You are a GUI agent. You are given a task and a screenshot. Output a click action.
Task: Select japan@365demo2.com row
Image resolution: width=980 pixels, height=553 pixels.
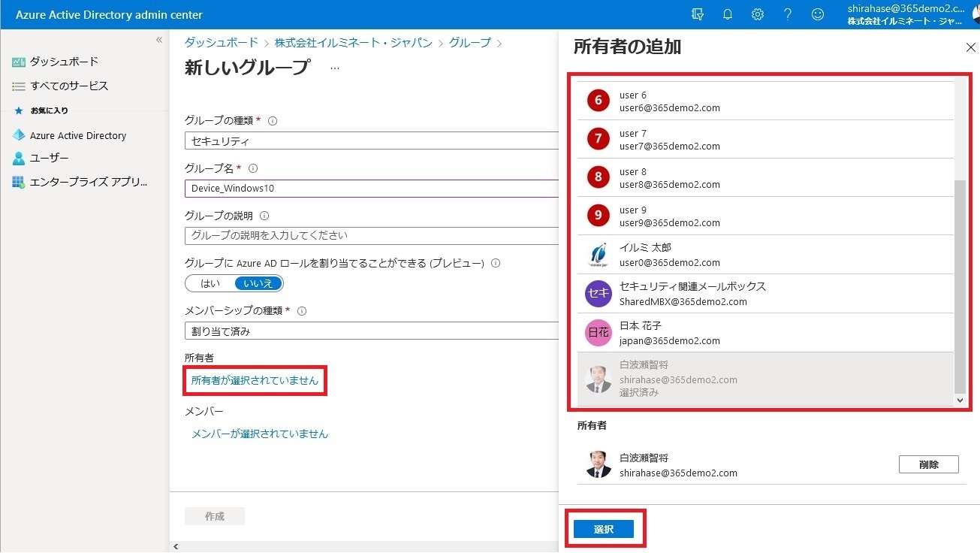click(765, 333)
